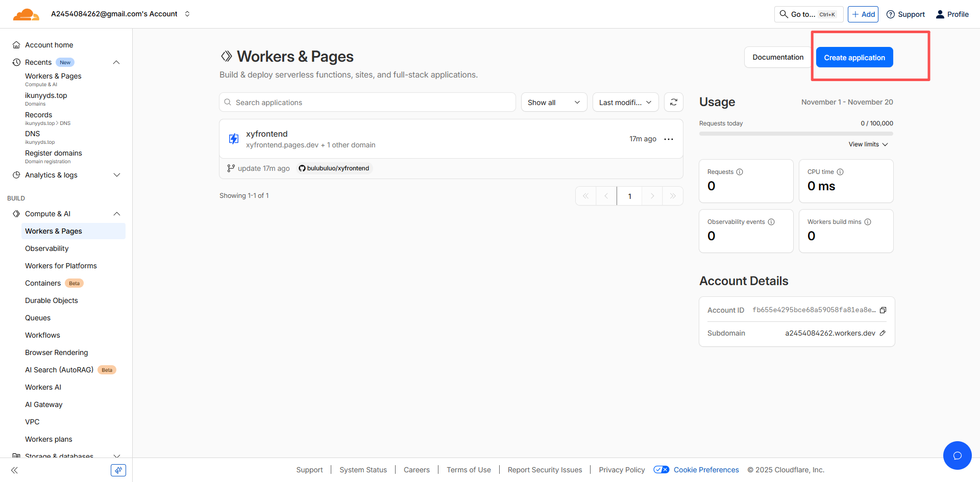Viewport: 980px width, 482px height.
Task: Open the Last modified sort dropdown
Action: [625, 103]
